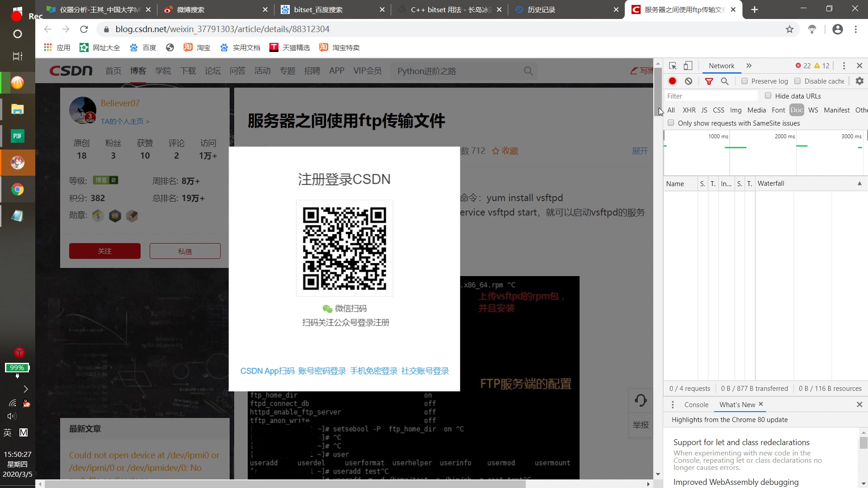Click the CSDN logo
868x488 pixels.
71,71
